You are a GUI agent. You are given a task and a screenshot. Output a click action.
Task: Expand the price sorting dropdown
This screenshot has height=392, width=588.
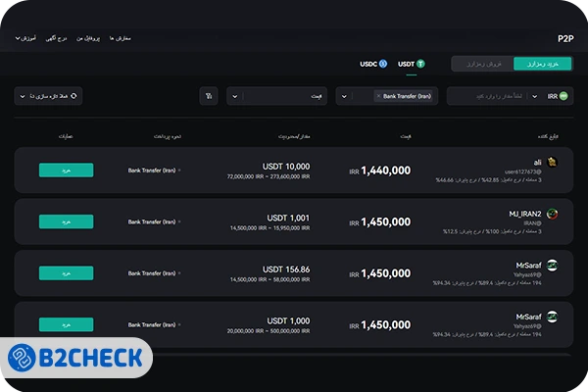pyautogui.click(x=277, y=96)
